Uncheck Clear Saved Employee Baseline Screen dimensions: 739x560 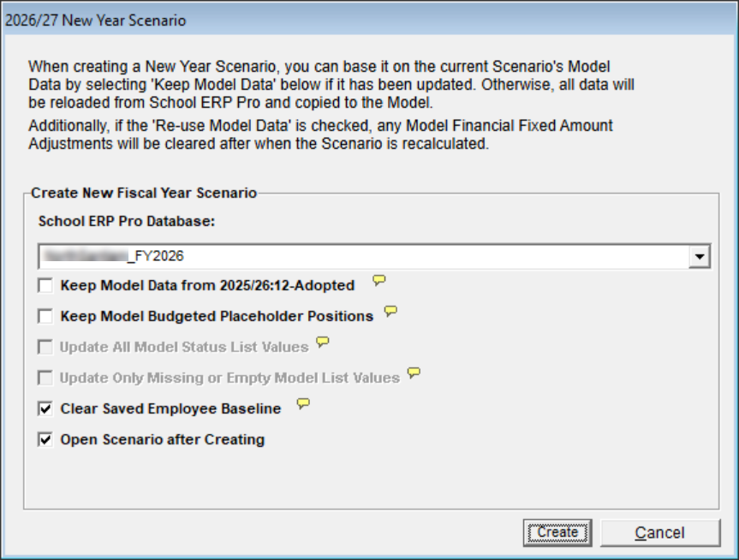pos(45,408)
